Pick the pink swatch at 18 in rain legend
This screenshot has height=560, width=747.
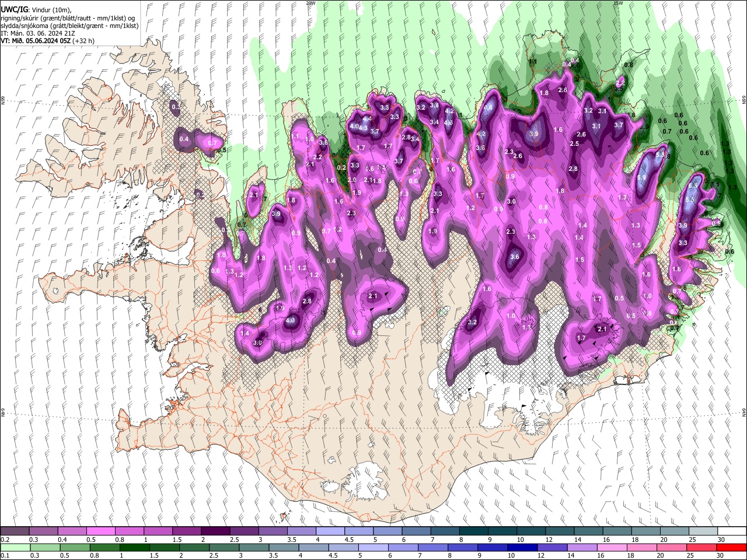pos(642,547)
